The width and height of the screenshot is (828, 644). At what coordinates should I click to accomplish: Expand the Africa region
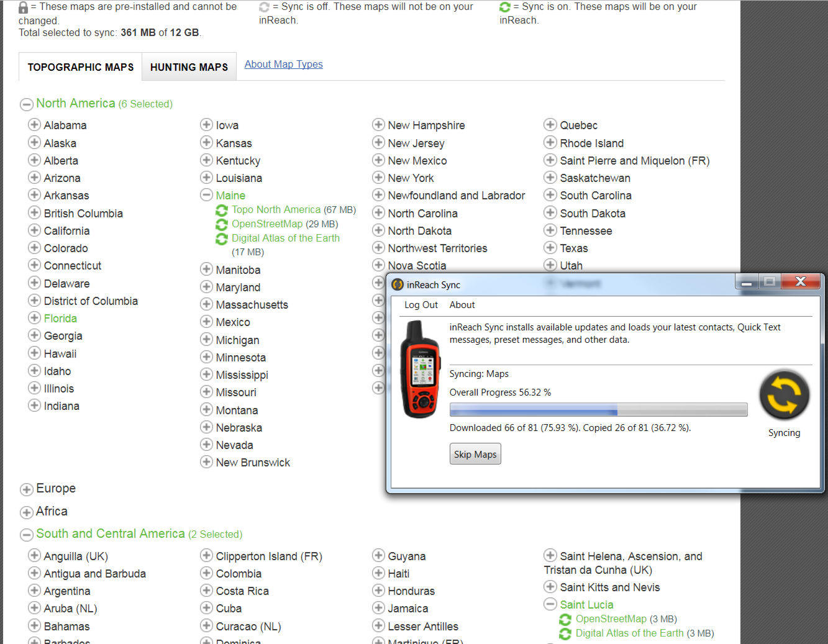26,512
